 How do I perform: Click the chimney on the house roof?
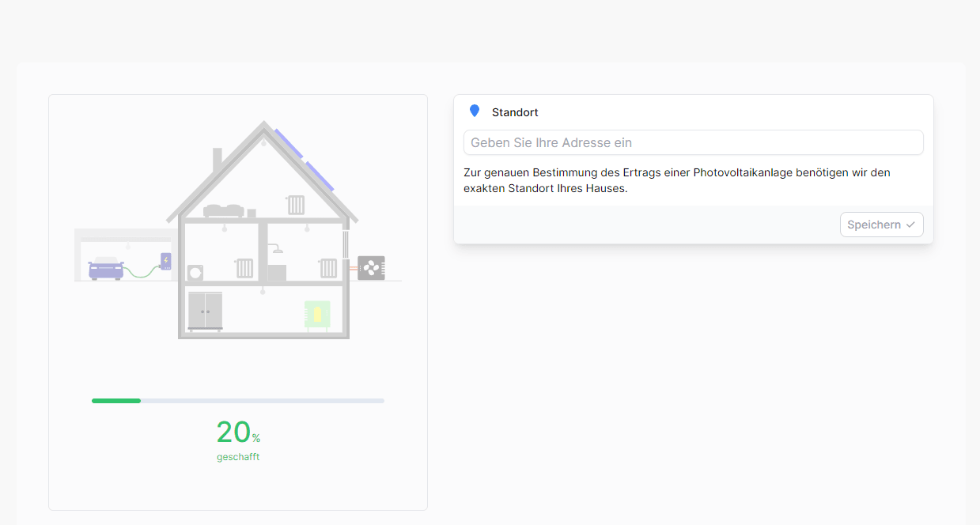[x=217, y=160]
